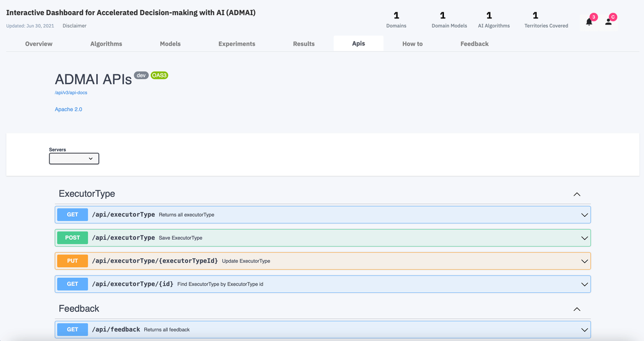Click the dev badge next to ADMAI APIs

141,75
